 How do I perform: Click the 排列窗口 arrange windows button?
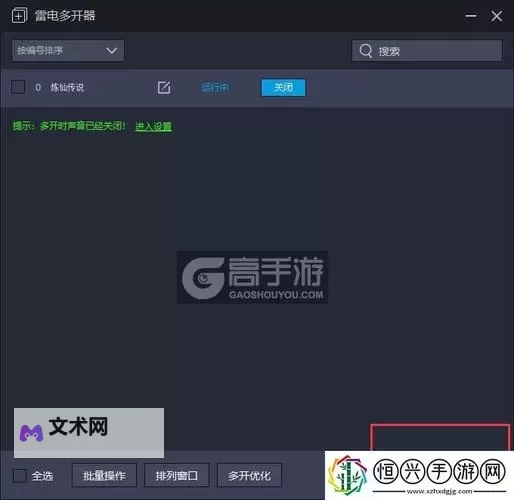click(x=177, y=475)
